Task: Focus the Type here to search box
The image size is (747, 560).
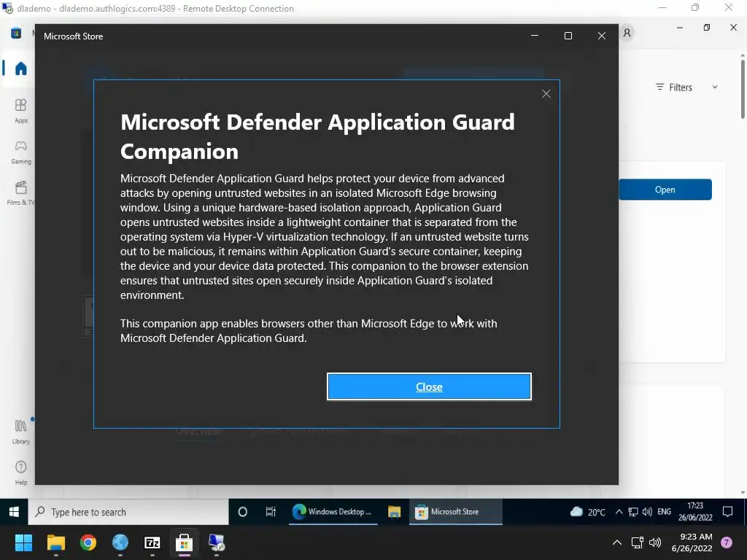Action: click(128, 512)
